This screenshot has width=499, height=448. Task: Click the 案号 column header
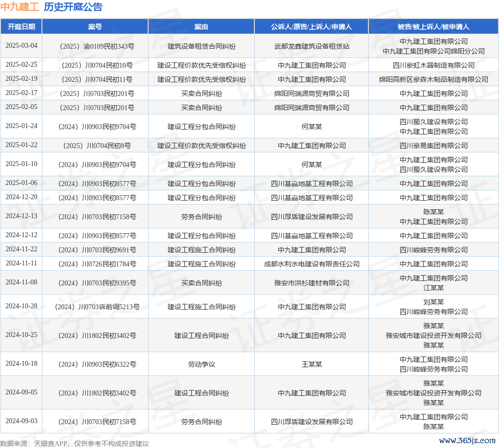click(x=95, y=27)
